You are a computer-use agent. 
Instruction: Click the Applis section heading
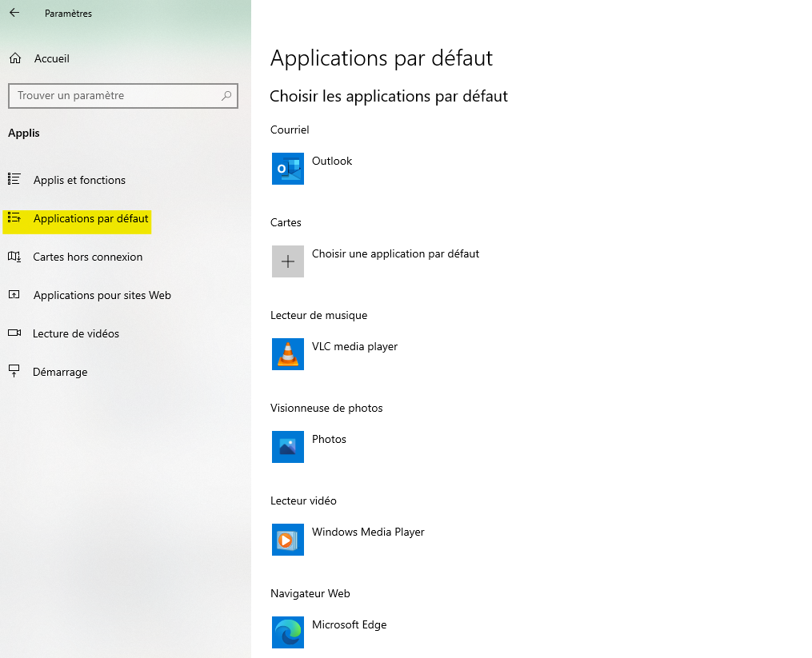click(24, 133)
